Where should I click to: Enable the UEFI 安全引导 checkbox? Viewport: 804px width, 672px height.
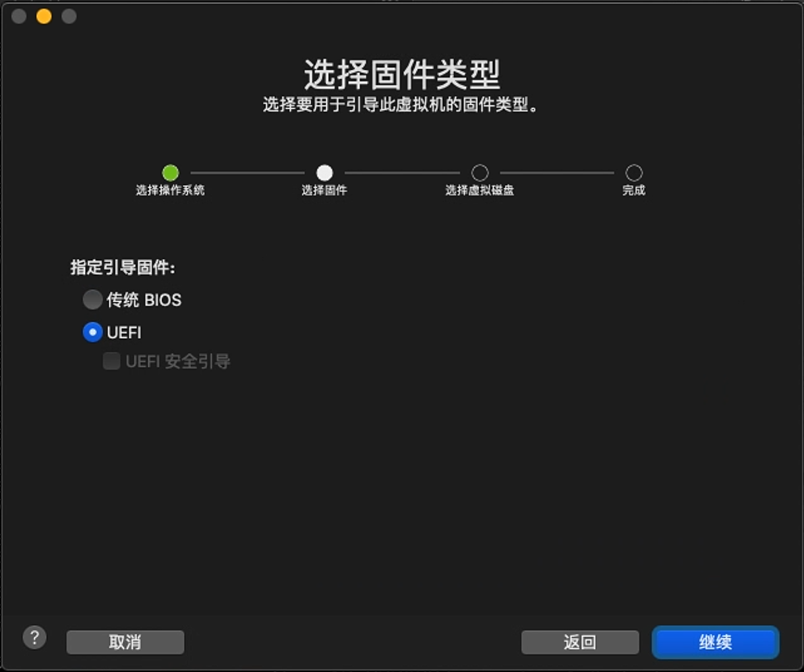(x=111, y=361)
